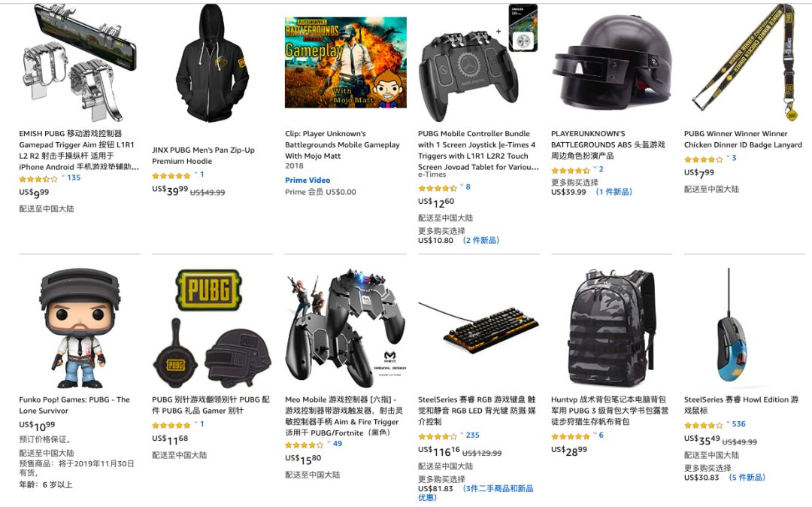Open the PUBG pin badge set image
Image resolution: width=812 pixels, height=507 pixels.
pyautogui.click(x=212, y=328)
